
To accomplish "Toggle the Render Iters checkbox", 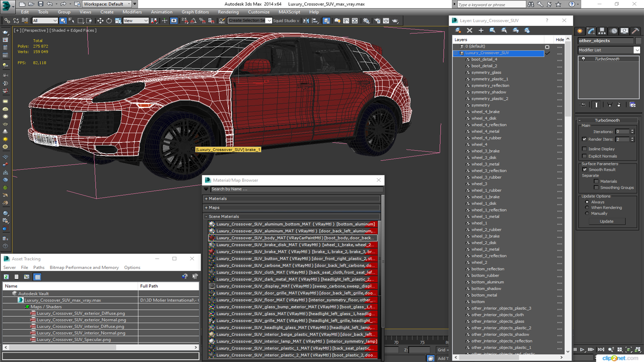I will [x=584, y=139].
